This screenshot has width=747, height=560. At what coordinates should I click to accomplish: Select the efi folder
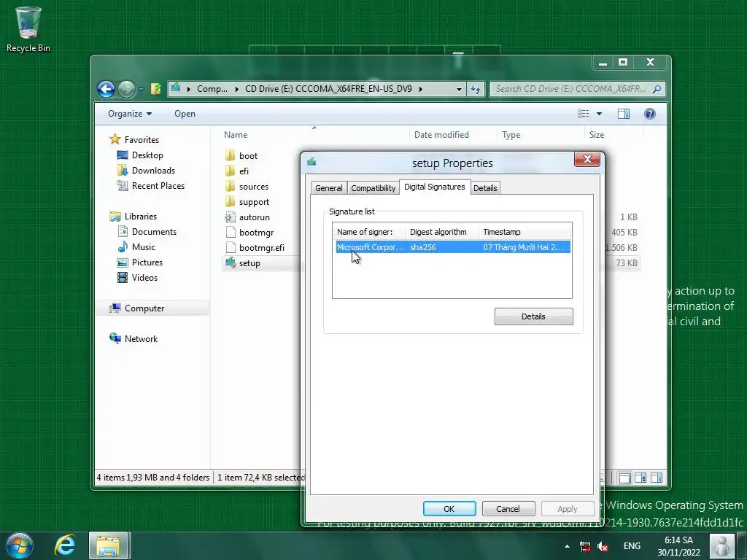click(x=237, y=171)
